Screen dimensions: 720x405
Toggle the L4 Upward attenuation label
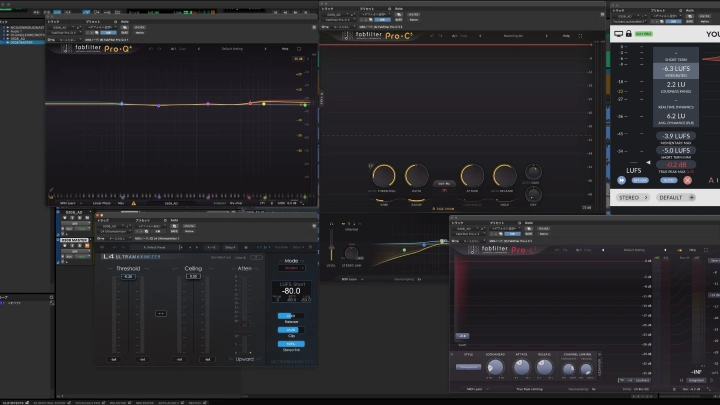tap(244, 359)
